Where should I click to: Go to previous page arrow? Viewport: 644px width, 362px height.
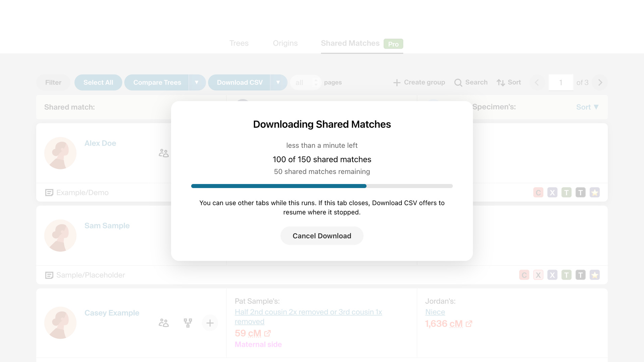point(537,82)
